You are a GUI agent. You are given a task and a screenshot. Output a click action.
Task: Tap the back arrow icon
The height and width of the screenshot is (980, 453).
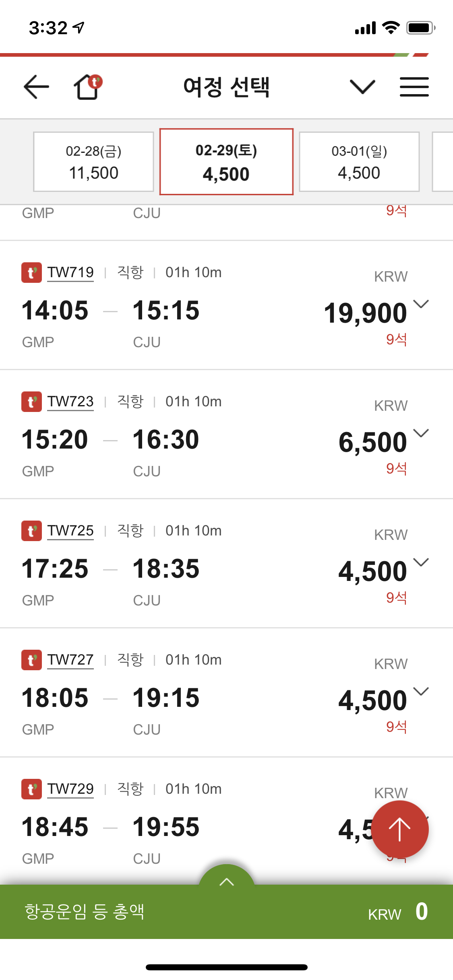pyautogui.click(x=36, y=87)
